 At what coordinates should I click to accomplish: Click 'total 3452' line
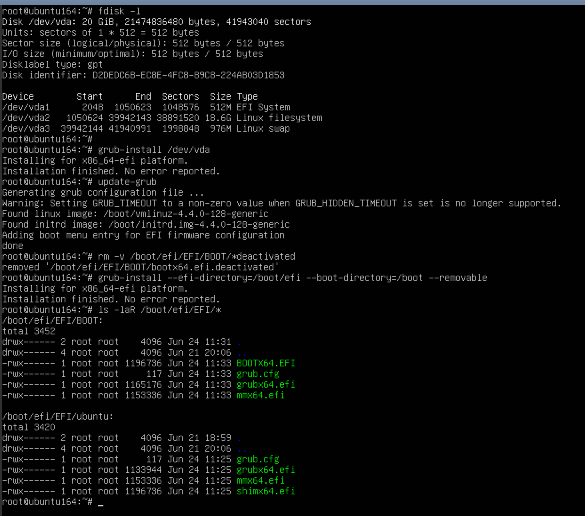pos(29,331)
